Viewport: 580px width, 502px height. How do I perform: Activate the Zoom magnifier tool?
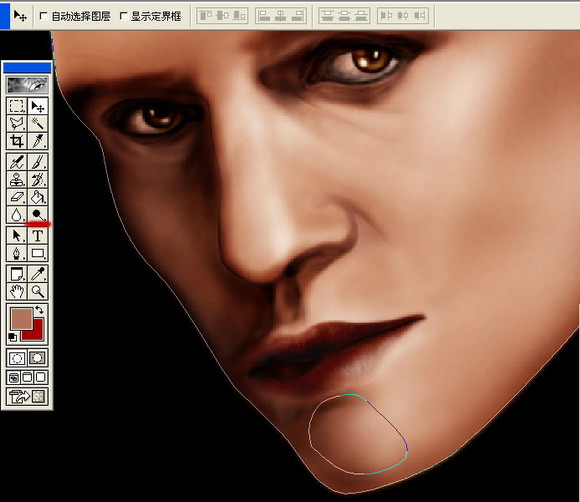[38, 292]
